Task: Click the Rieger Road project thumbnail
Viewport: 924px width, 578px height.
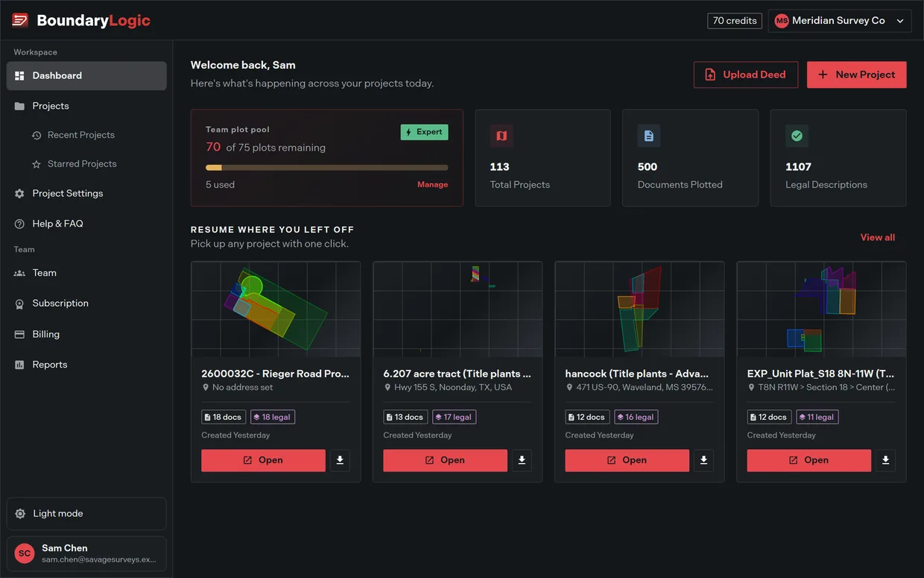Action: coord(276,310)
